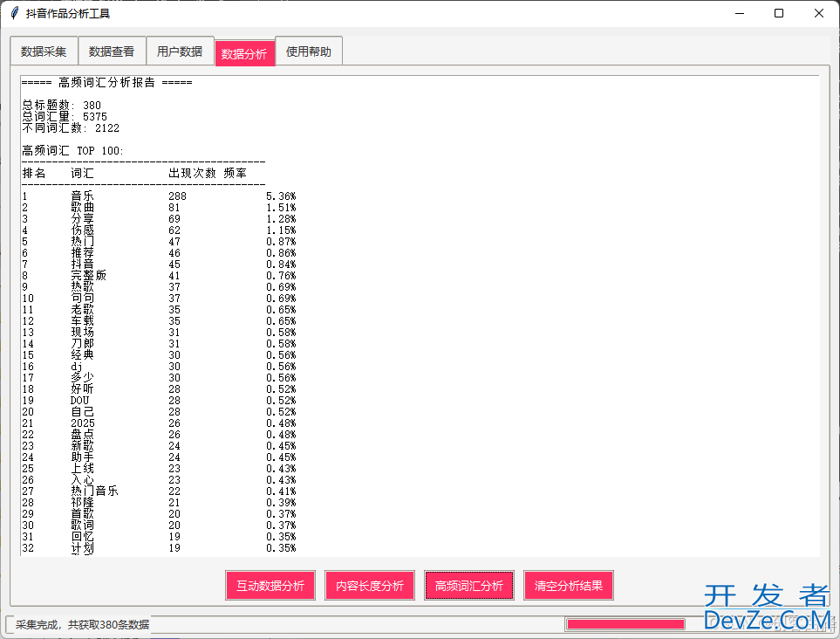Switch to the 数据采集 tab
The height and width of the screenshot is (639, 840).
coord(44,52)
